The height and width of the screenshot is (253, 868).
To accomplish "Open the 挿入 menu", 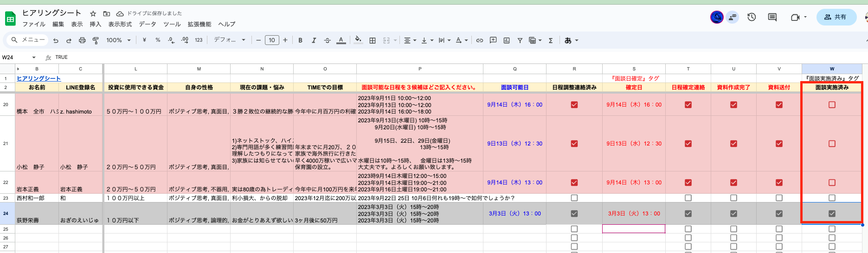I will 95,24.
